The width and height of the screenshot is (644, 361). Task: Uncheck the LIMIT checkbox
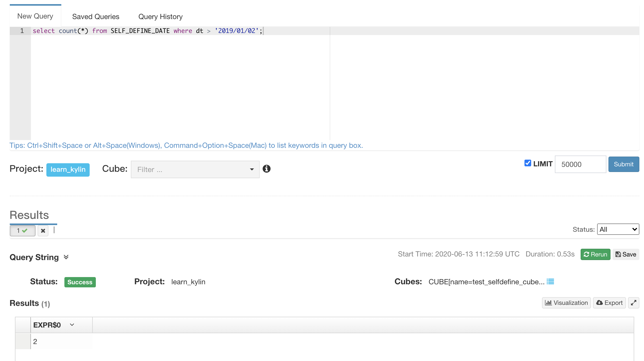click(x=528, y=163)
